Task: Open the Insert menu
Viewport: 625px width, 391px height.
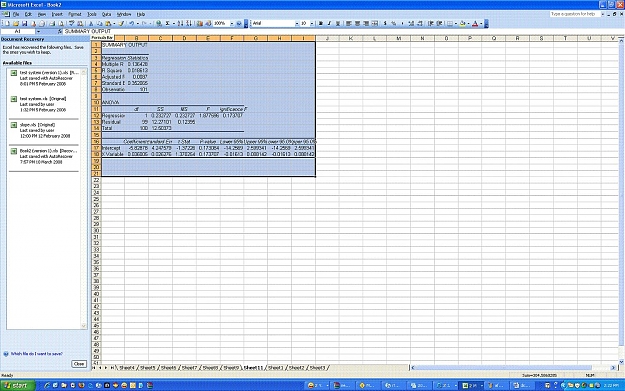Action: [57, 14]
